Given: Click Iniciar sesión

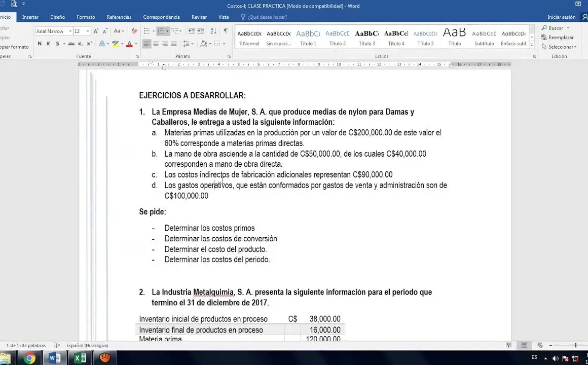Looking at the screenshot, I should click(561, 17).
